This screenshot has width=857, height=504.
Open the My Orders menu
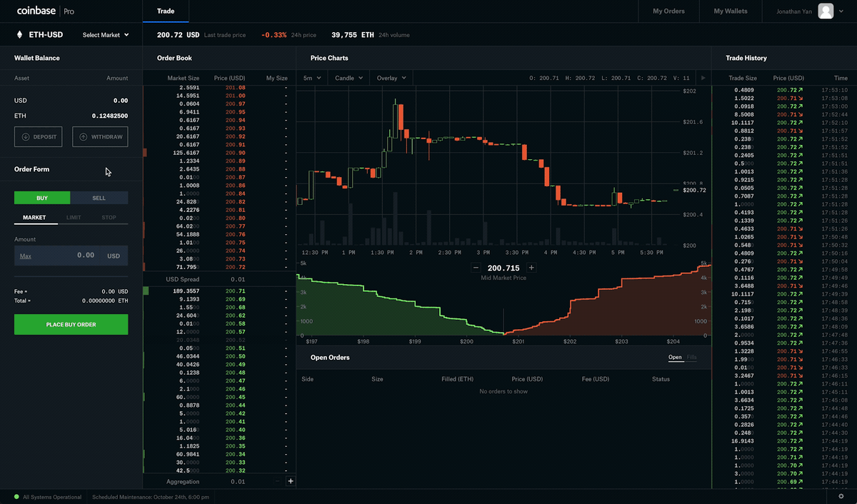pyautogui.click(x=668, y=11)
